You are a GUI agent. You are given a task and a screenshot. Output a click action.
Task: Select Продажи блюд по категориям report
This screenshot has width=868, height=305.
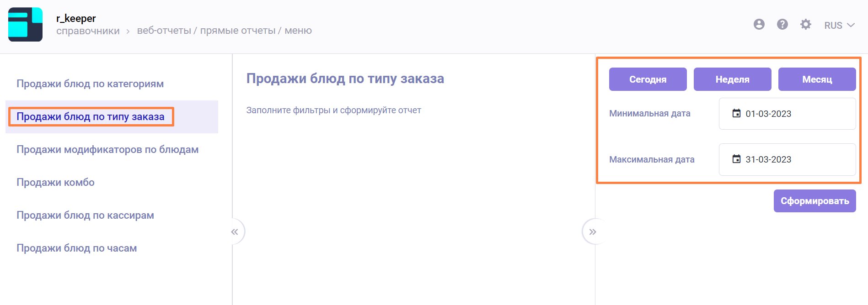[x=90, y=84]
